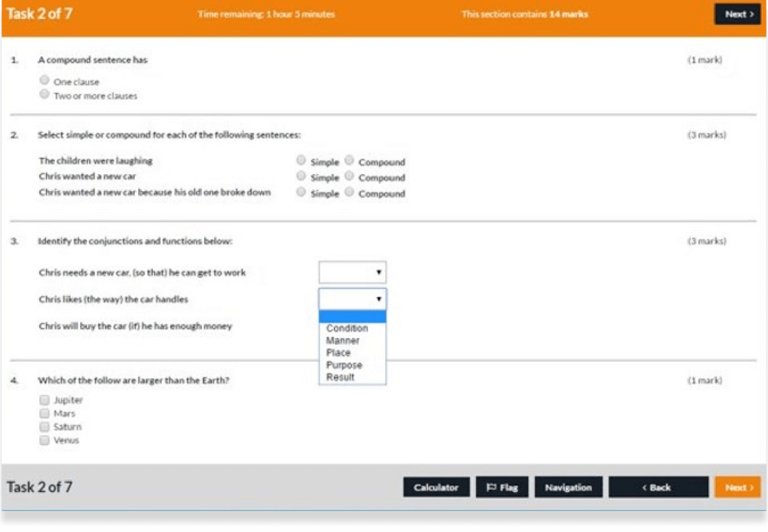Choose 'Manner' from the dropdown list

(342, 341)
